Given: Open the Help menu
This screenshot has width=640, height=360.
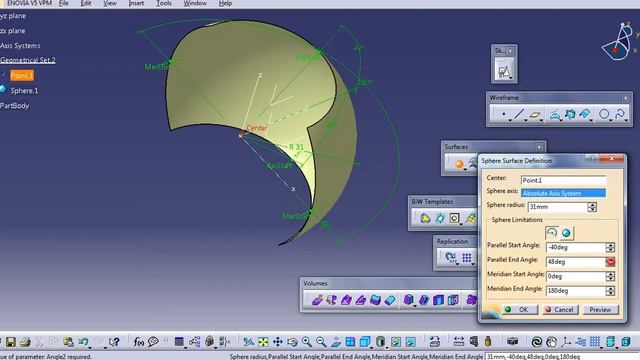Looking at the screenshot, I should pos(225,3).
